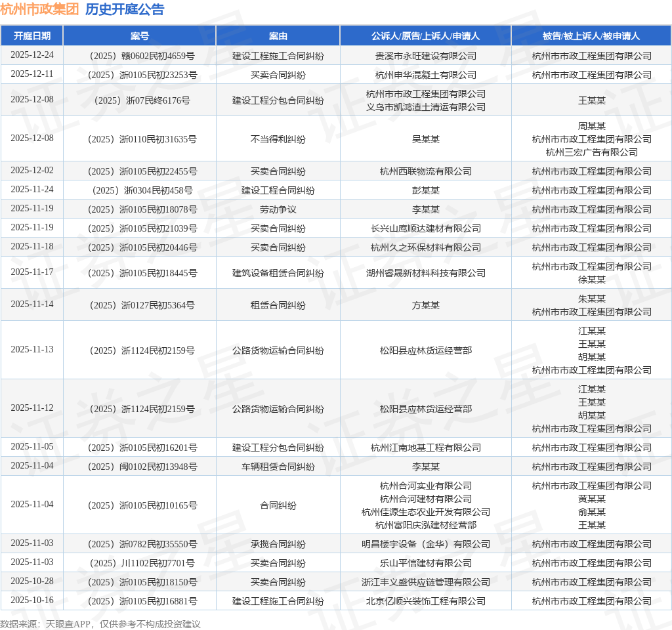Click plaintiff 吴某某
Screen dimensions: 672x630
425,139
